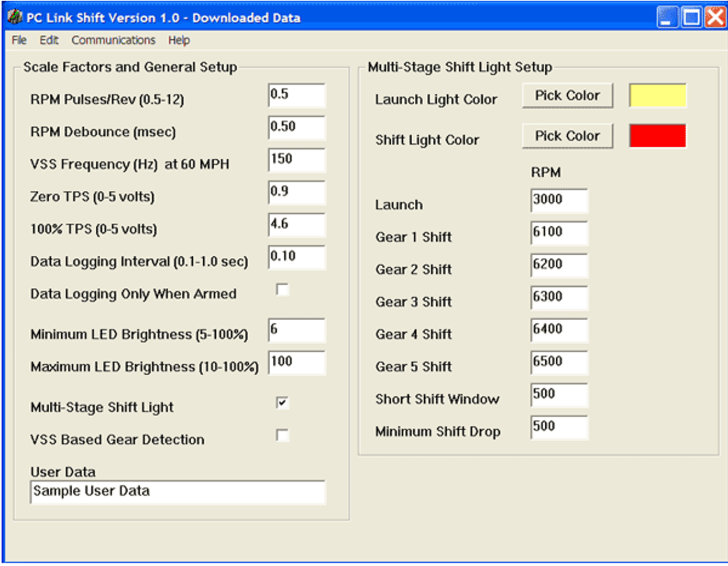Focus the Maximum LED Brightness field
The image size is (728, 566).
[x=296, y=363]
